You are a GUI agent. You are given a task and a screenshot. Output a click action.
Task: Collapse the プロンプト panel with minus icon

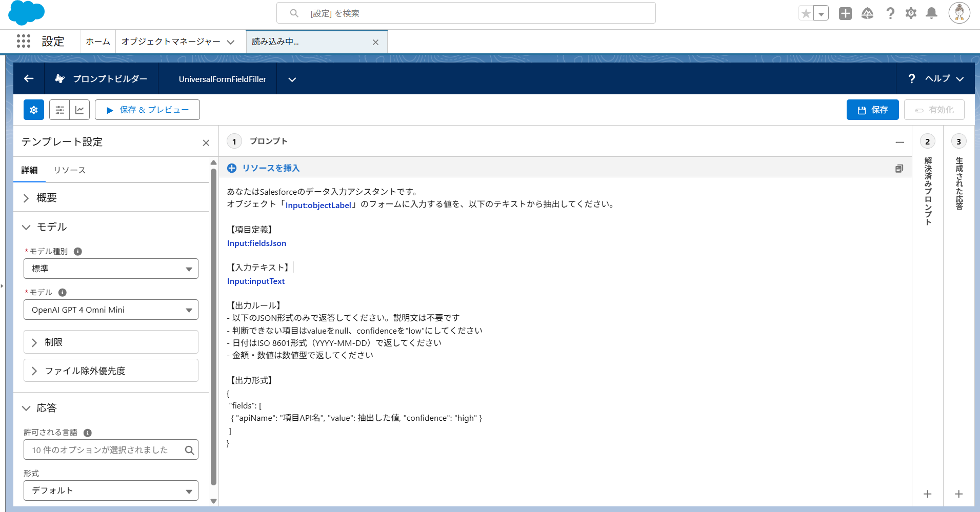(x=899, y=142)
